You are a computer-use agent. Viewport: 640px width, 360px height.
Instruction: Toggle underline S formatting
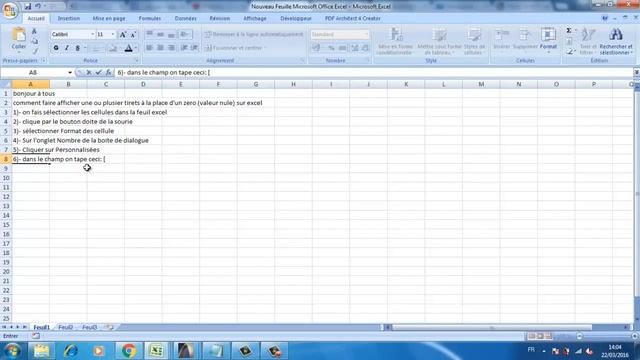coord(78,48)
